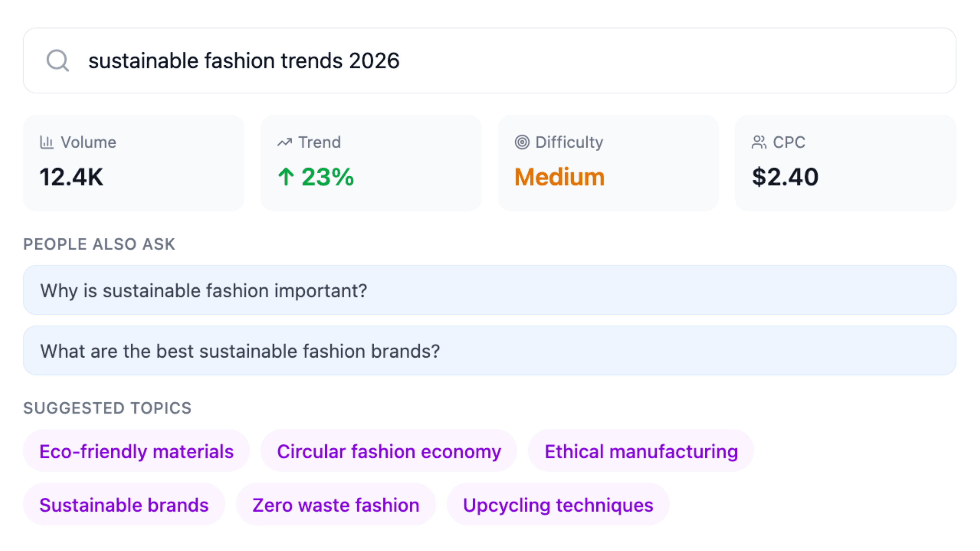Click the CPC users icon
980x551 pixels.
pos(759,142)
